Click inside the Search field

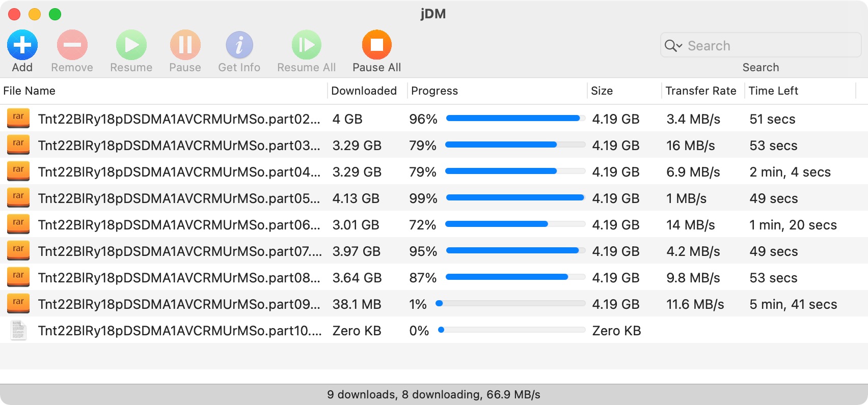tap(769, 46)
